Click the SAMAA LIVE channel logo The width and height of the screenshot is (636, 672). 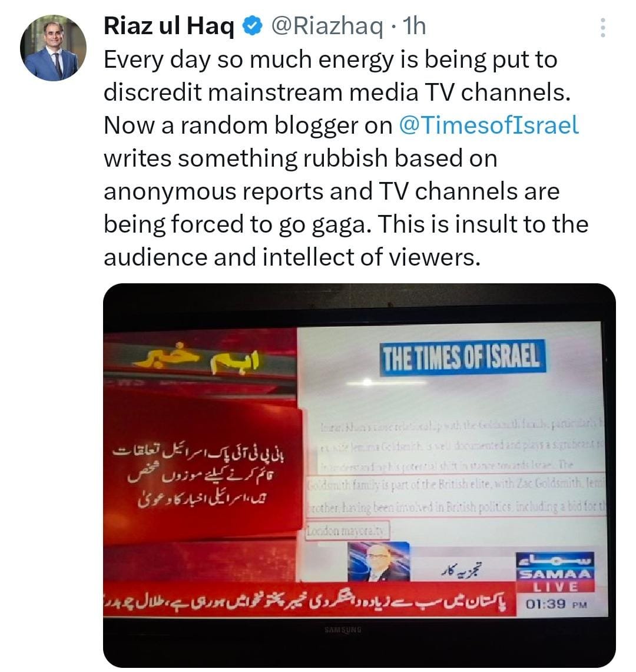[x=555, y=572]
